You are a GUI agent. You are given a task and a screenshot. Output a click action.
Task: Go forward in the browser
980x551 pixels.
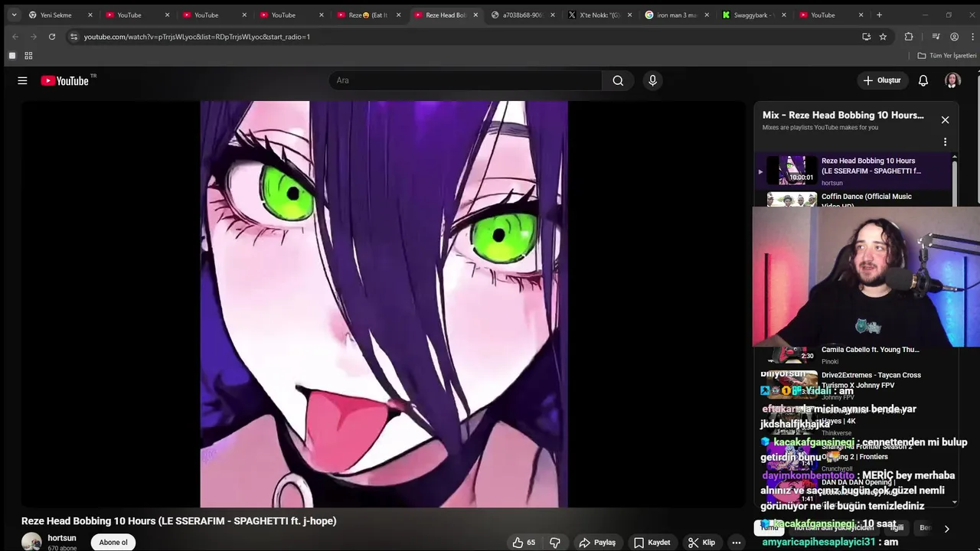tap(33, 37)
